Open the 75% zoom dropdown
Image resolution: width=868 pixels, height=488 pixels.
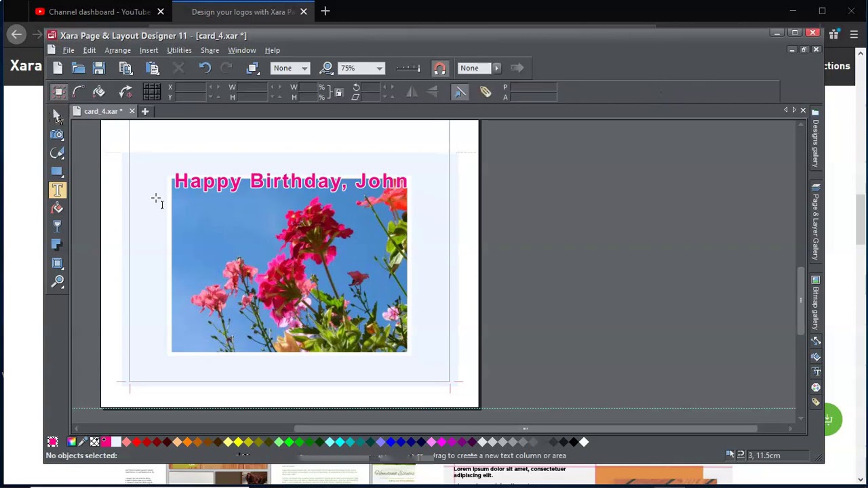379,68
